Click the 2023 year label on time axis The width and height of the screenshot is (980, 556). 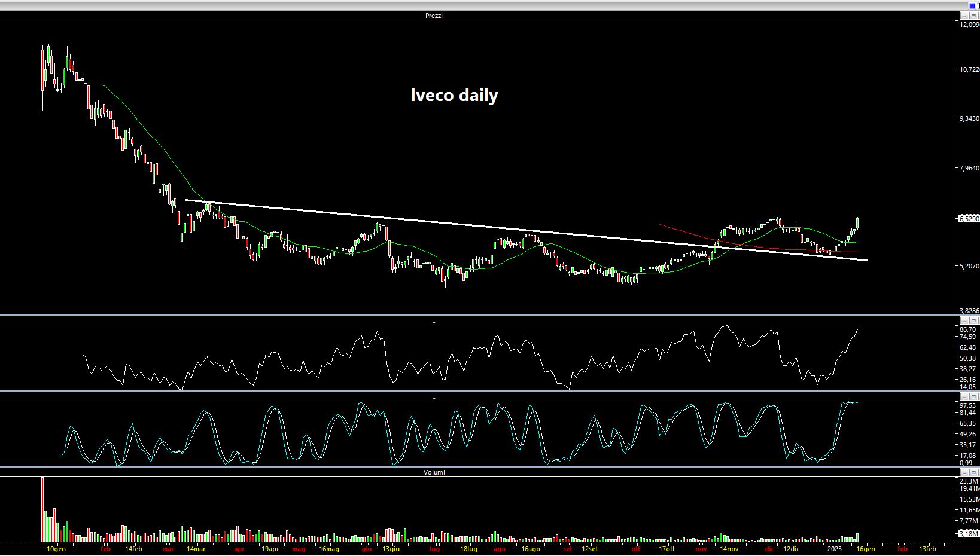(x=834, y=549)
